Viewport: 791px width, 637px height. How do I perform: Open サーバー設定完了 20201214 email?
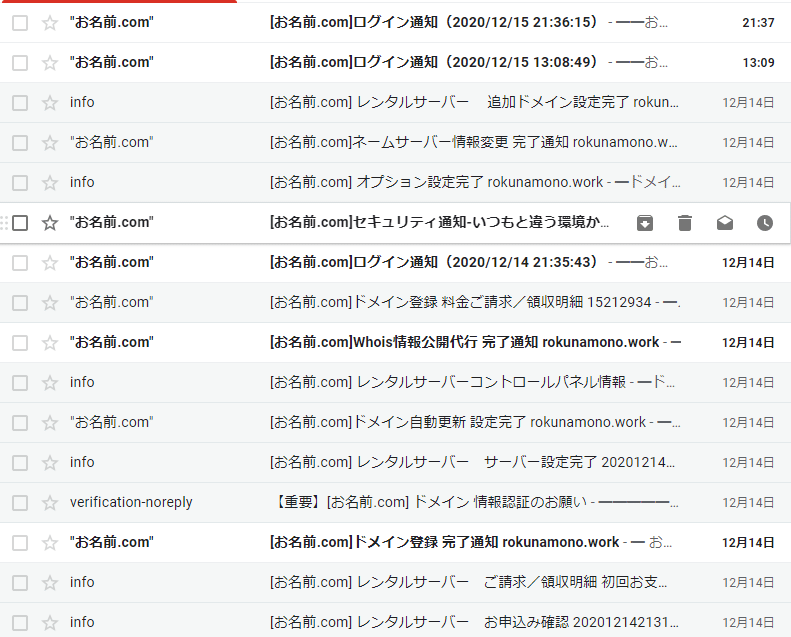(x=396, y=463)
